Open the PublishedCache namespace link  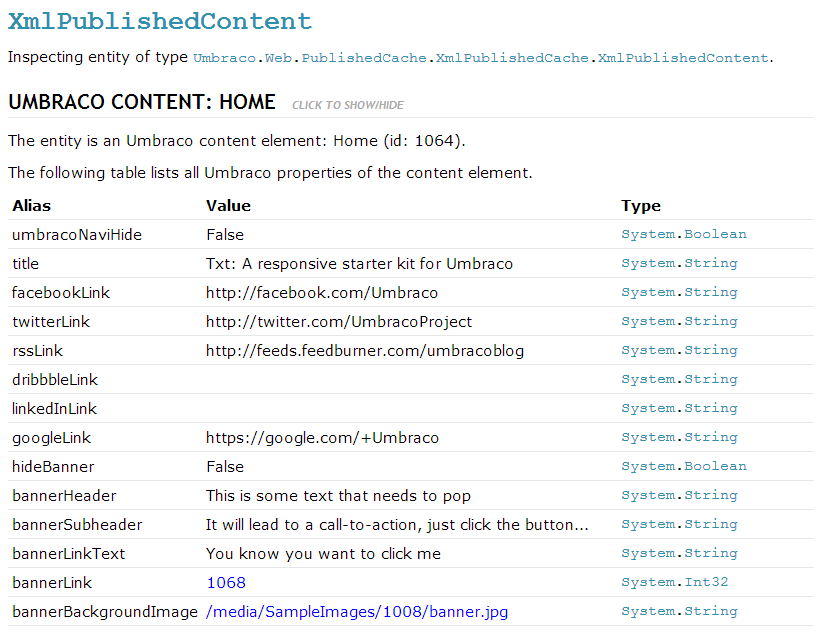pyautogui.click(x=364, y=58)
